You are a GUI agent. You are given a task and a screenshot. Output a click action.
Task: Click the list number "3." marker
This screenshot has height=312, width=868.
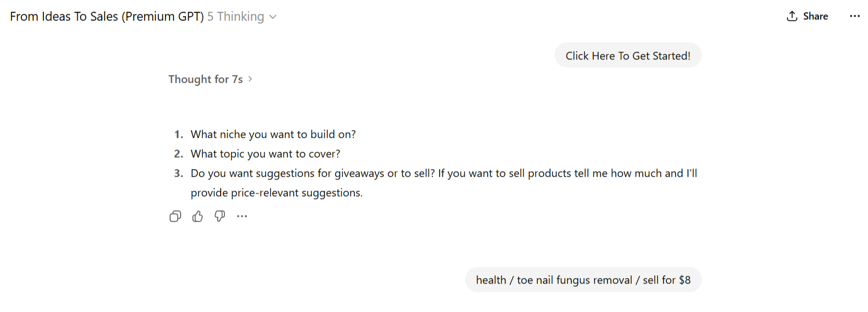tap(178, 173)
